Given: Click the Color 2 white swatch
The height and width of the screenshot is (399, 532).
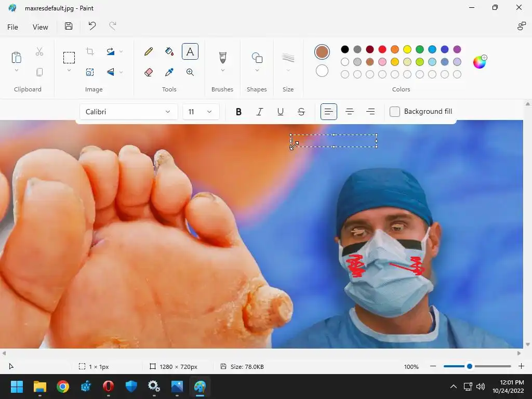Looking at the screenshot, I should pos(322,71).
